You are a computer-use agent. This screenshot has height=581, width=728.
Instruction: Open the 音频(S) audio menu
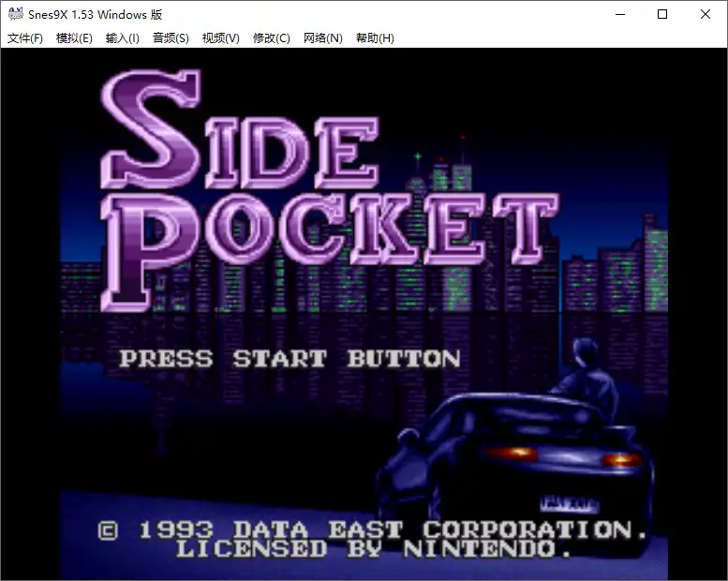pyautogui.click(x=171, y=38)
